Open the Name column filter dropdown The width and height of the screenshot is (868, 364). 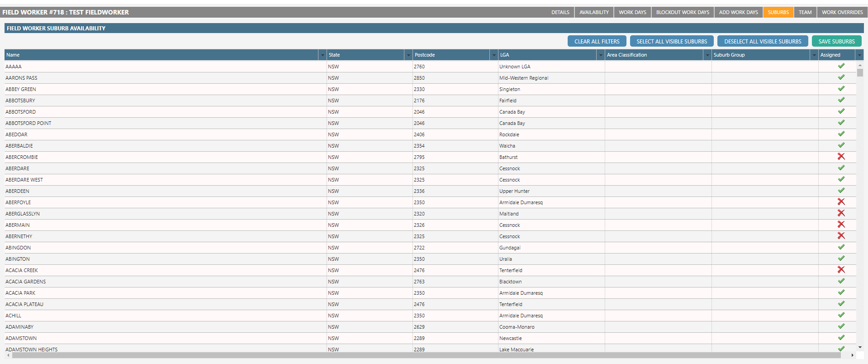point(322,55)
